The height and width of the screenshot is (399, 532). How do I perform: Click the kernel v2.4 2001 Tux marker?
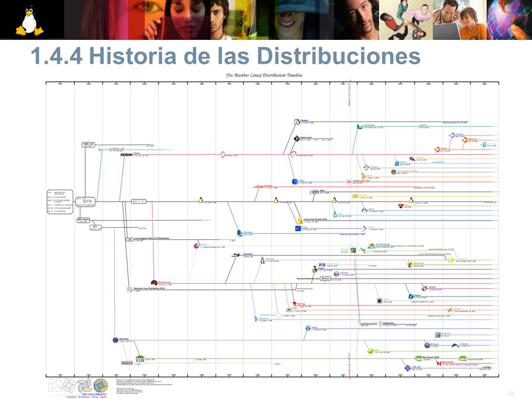pos(334,200)
